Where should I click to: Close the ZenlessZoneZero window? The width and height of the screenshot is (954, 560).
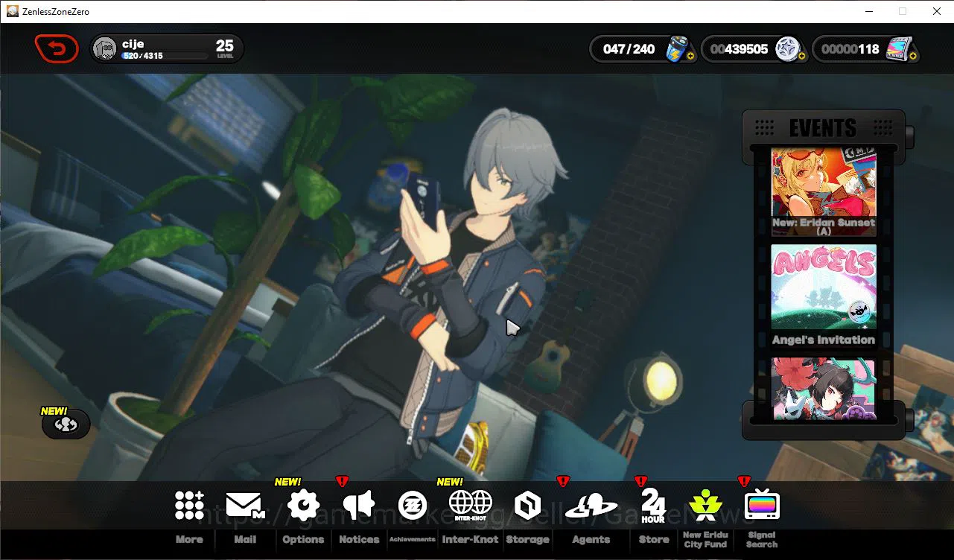tap(937, 11)
